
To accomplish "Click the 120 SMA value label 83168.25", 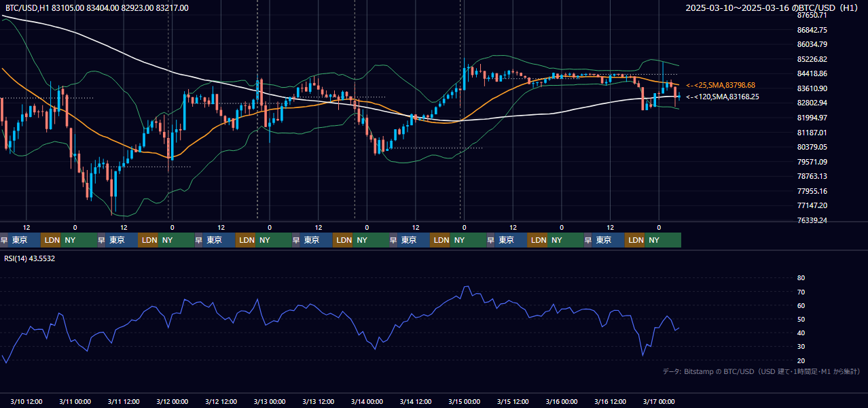I will tap(723, 97).
